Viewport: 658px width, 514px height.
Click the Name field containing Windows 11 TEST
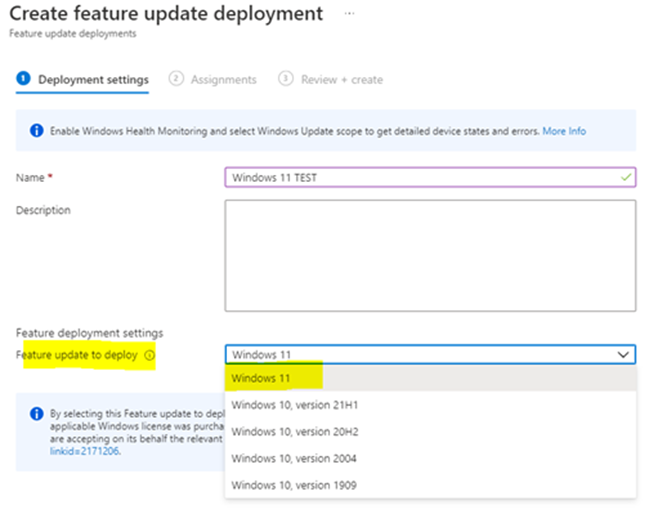pos(430,177)
